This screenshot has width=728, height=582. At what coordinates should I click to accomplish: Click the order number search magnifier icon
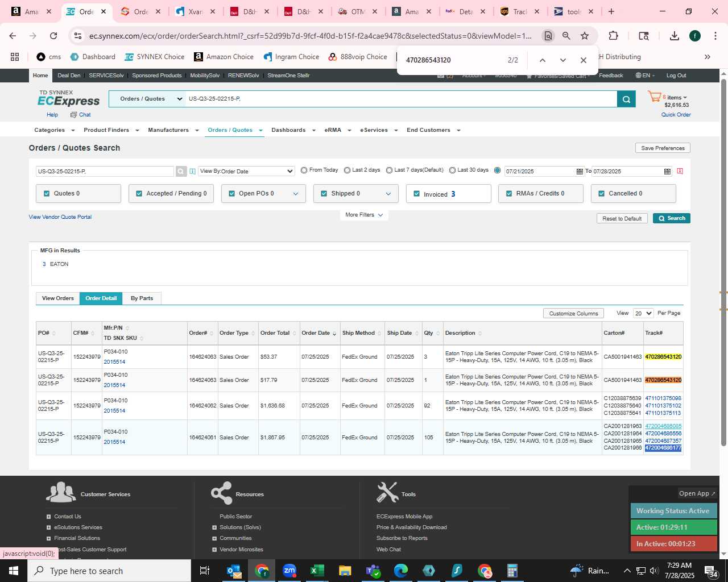(181, 171)
